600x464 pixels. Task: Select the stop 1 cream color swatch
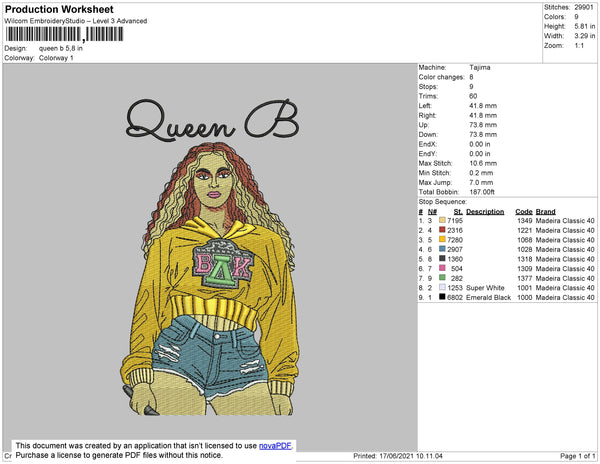point(442,220)
